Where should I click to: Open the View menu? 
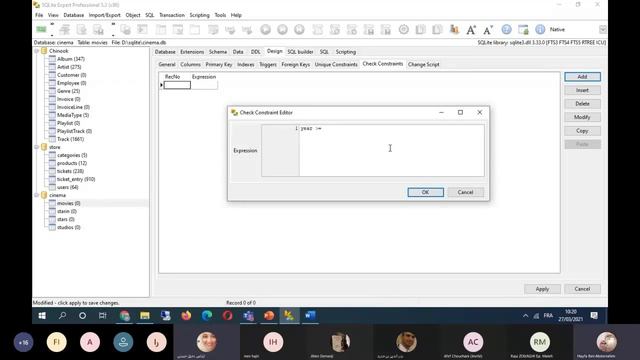[x=53, y=15]
